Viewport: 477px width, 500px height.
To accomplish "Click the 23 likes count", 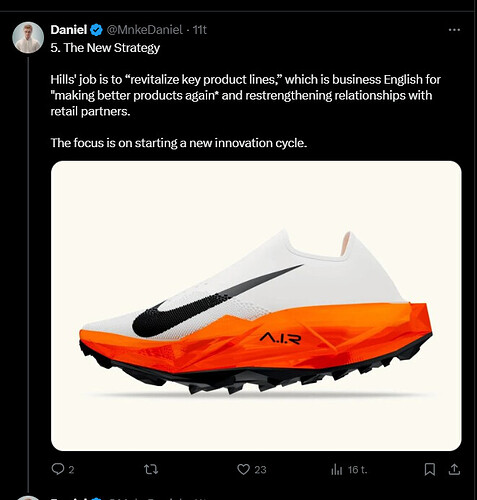I will pos(260,470).
